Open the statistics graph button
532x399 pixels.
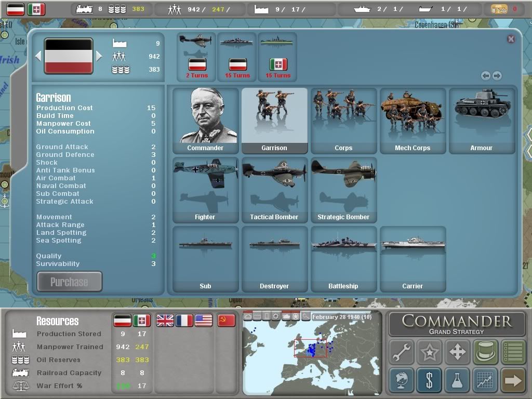pyautogui.click(x=485, y=380)
